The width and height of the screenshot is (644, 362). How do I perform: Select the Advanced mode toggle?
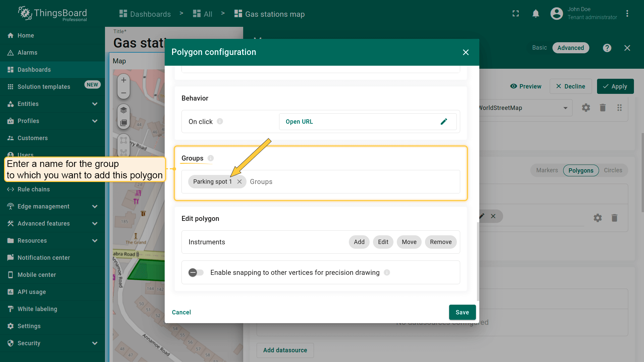coord(570,48)
